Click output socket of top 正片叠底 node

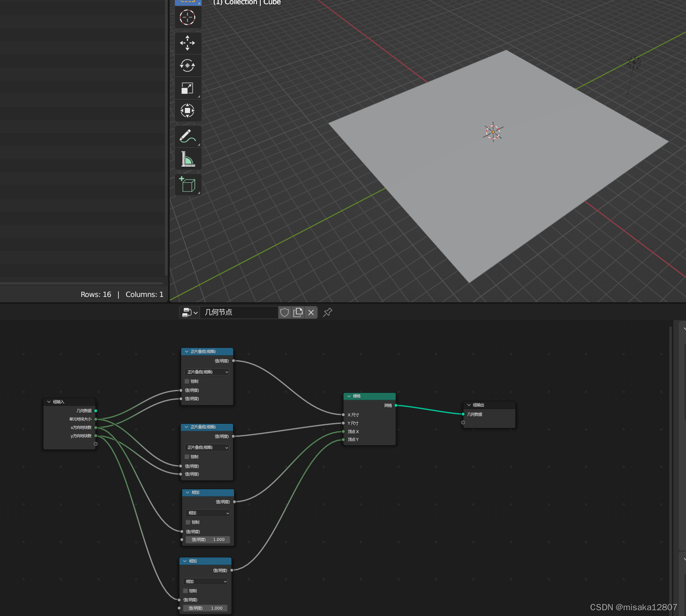tap(234, 361)
